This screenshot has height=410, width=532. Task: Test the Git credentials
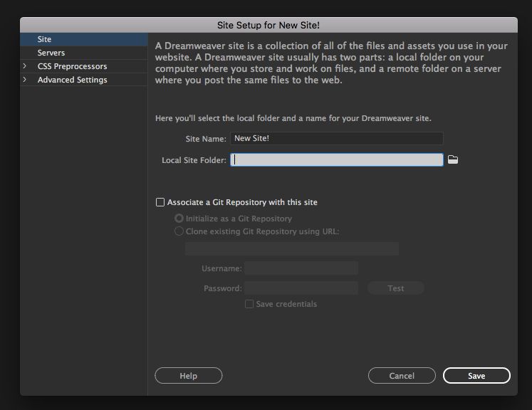[395, 288]
